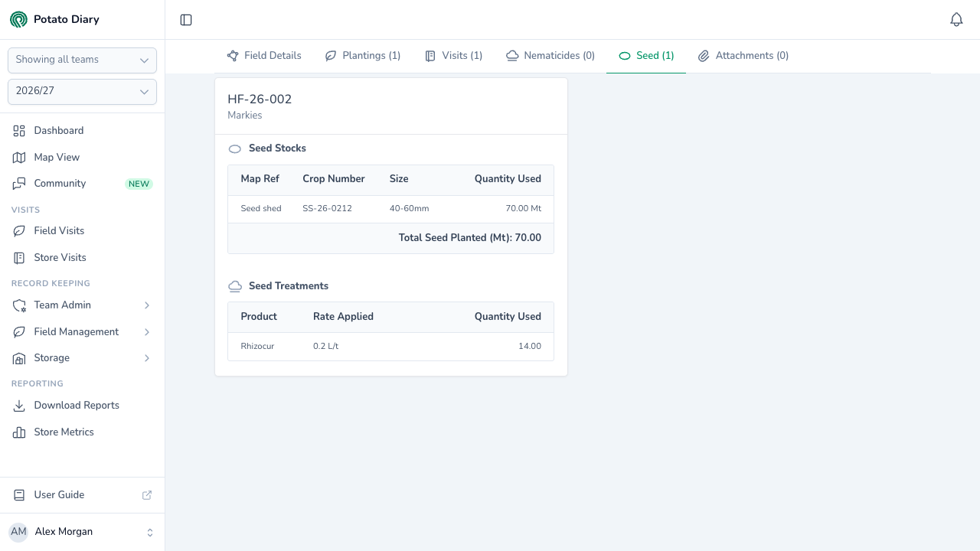Open the 2026/27 season dropdown

tap(82, 91)
